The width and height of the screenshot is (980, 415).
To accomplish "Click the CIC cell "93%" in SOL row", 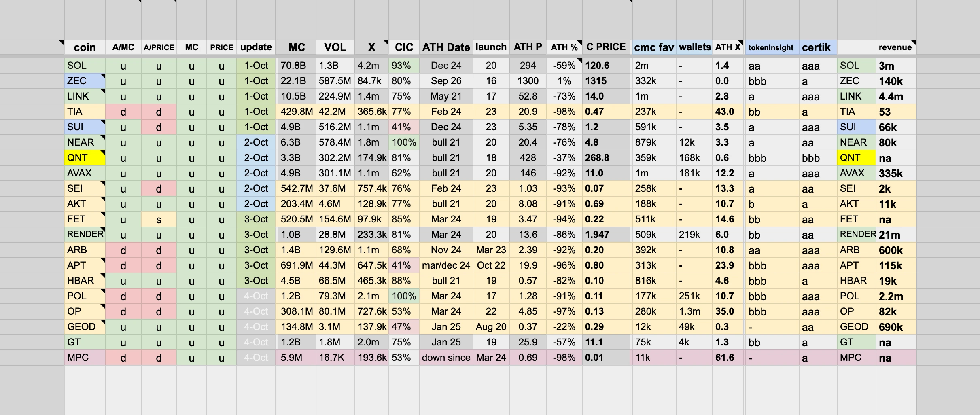I will pyautogui.click(x=404, y=66).
